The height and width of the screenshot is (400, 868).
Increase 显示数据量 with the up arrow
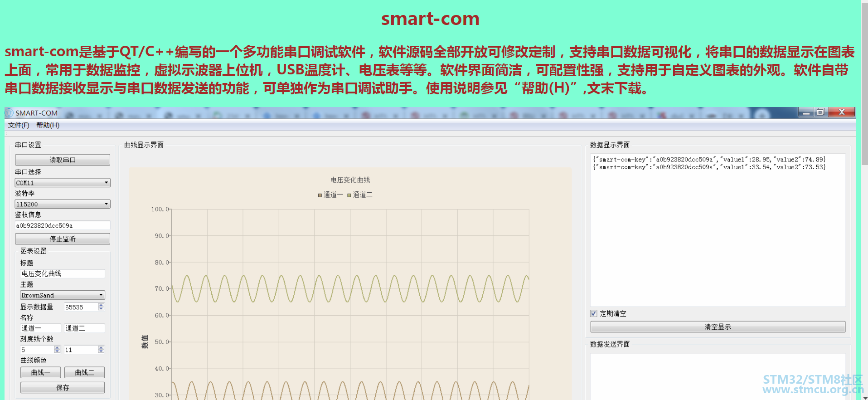[101, 305]
